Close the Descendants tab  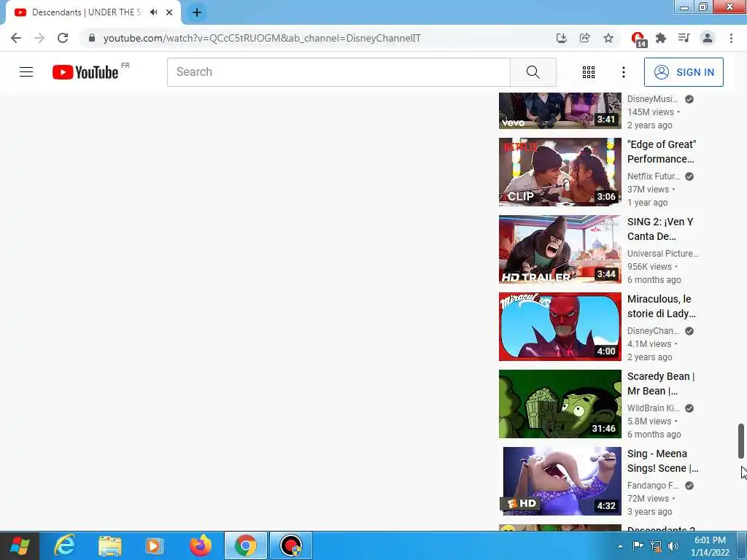point(169,12)
